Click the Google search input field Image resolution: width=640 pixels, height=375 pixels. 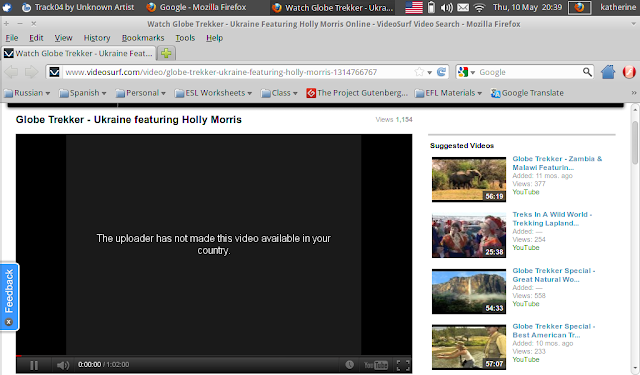point(529,72)
